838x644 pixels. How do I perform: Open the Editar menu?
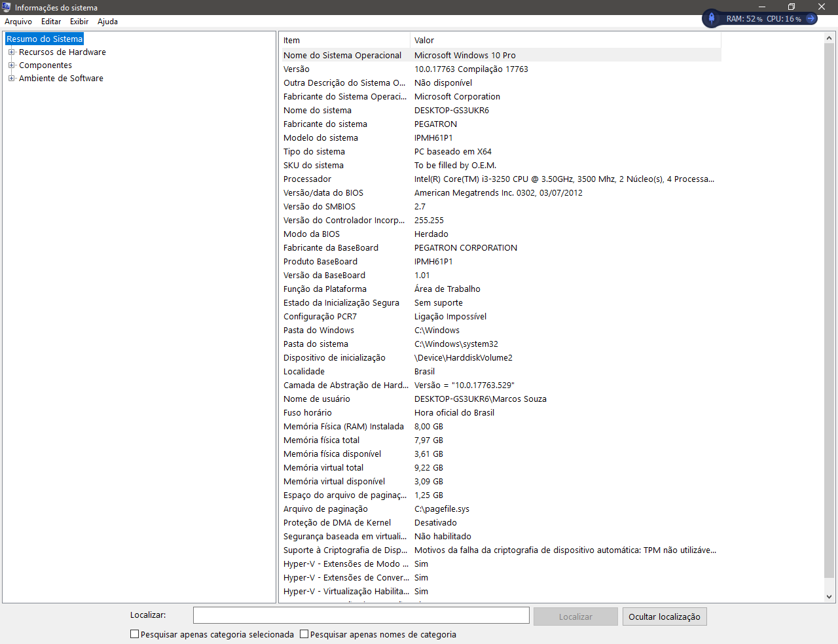(51, 22)
